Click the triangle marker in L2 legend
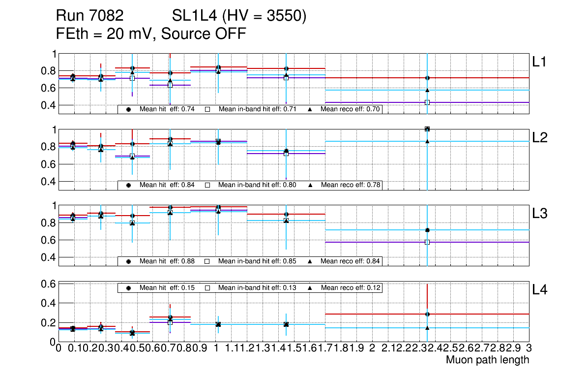Viewport: 588px width, 380px height. (x=310, y=185)
